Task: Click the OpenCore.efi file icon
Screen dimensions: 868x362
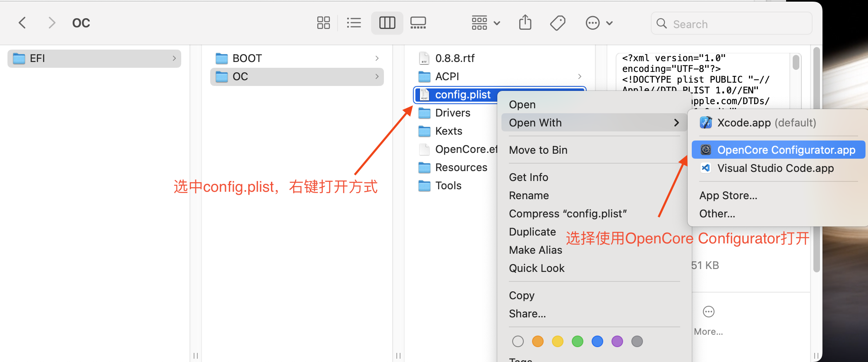Action: [424, 149]
